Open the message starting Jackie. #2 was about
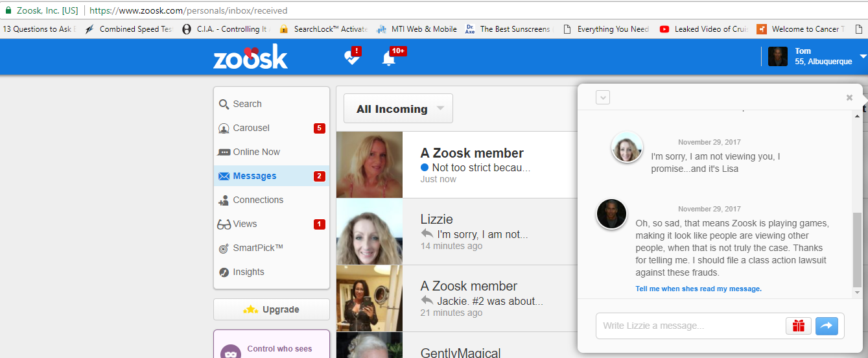868x358 pixels. (x=457, y=298)
